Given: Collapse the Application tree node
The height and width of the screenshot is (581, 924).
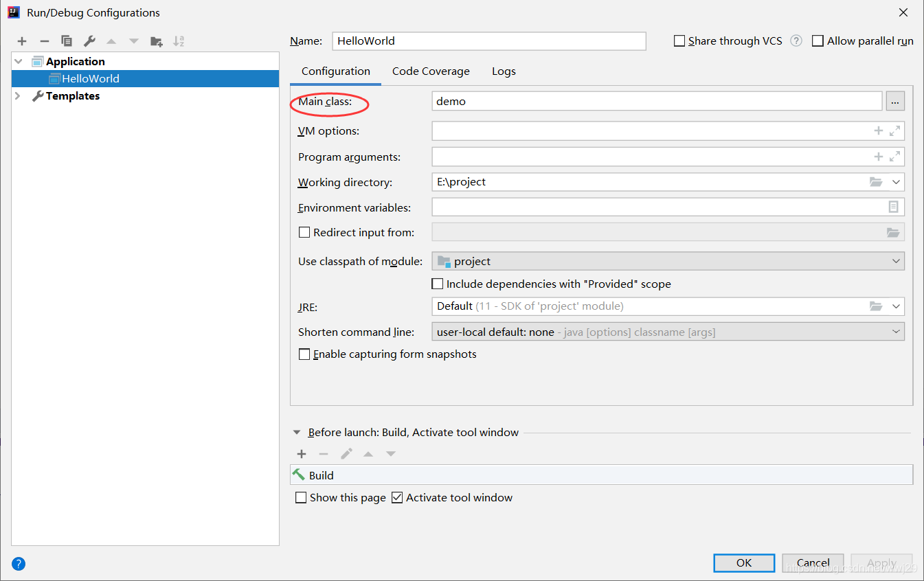Looking at the screenshot, I should click(19, 61).
